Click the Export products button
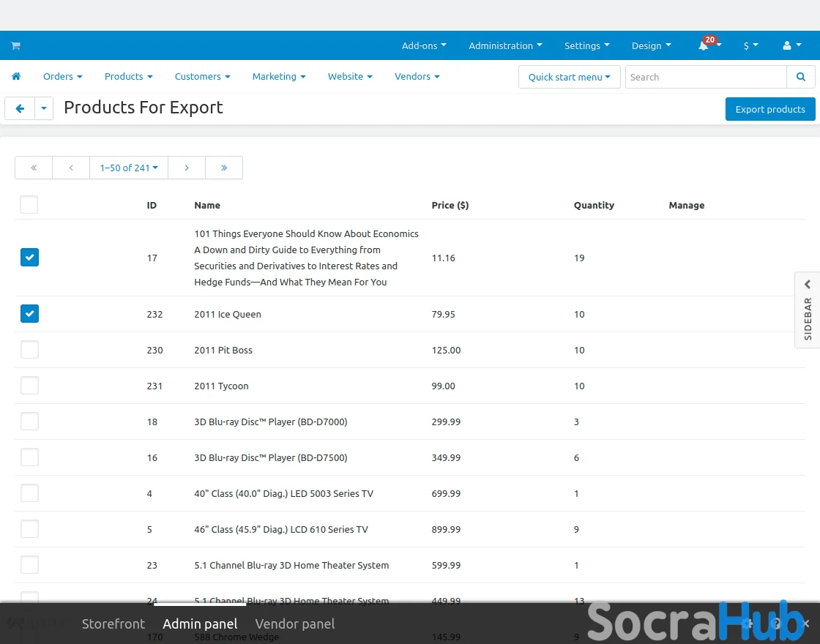820x644 pixels. 769,109
